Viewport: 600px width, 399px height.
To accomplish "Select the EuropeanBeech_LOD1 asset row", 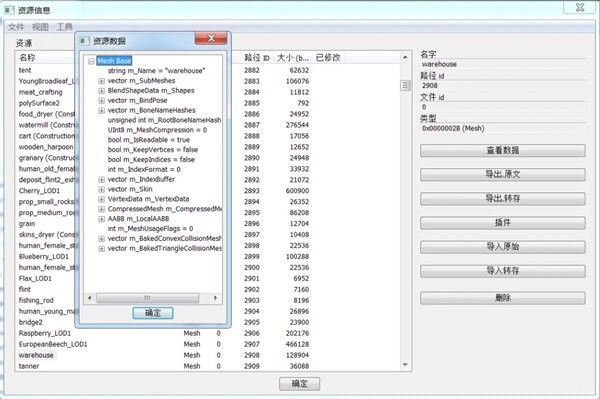I will click(53, 344).
